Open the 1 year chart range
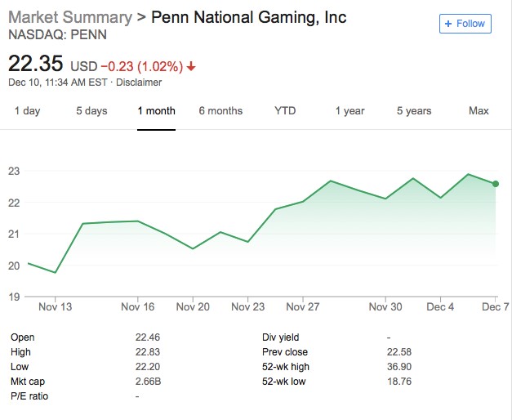 click(349, 111)
